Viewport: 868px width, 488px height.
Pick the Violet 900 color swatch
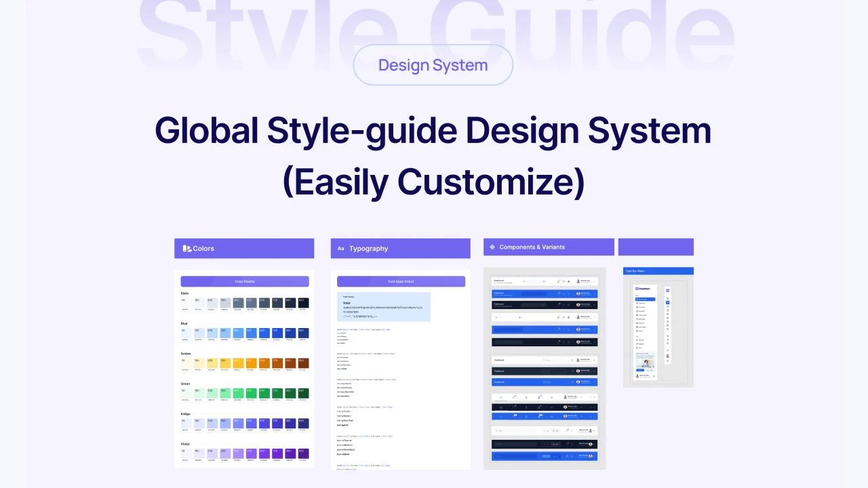[x=302, y=453]
